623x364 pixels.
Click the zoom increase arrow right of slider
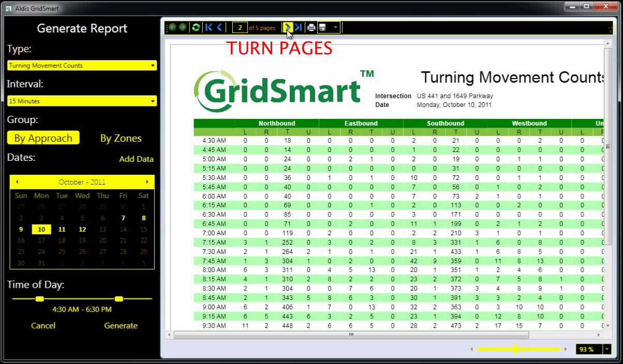pos(566,350)
